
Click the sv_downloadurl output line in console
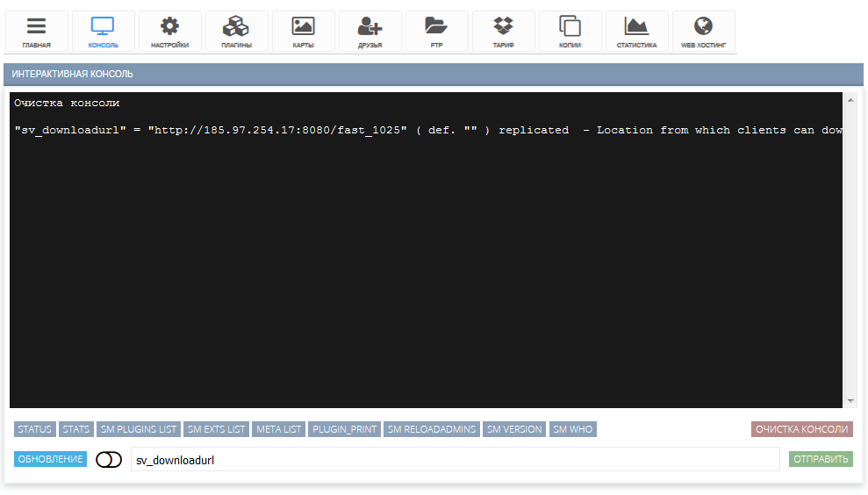pos(428,130)
